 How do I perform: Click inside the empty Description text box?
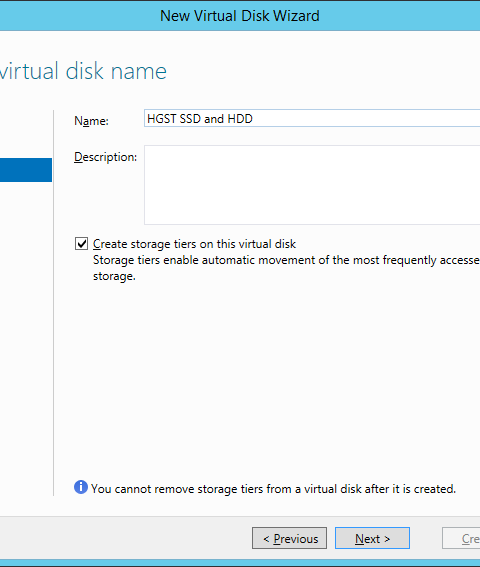pos(312,185)
